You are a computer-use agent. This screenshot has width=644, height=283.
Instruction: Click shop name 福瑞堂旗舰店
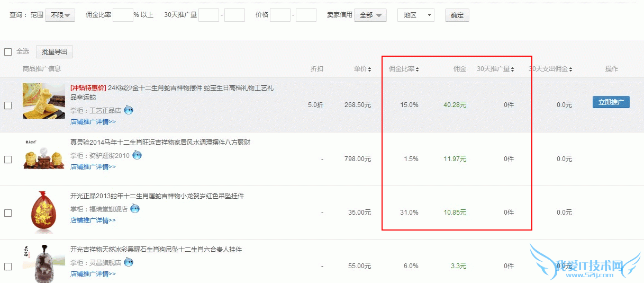coord(108,209)
